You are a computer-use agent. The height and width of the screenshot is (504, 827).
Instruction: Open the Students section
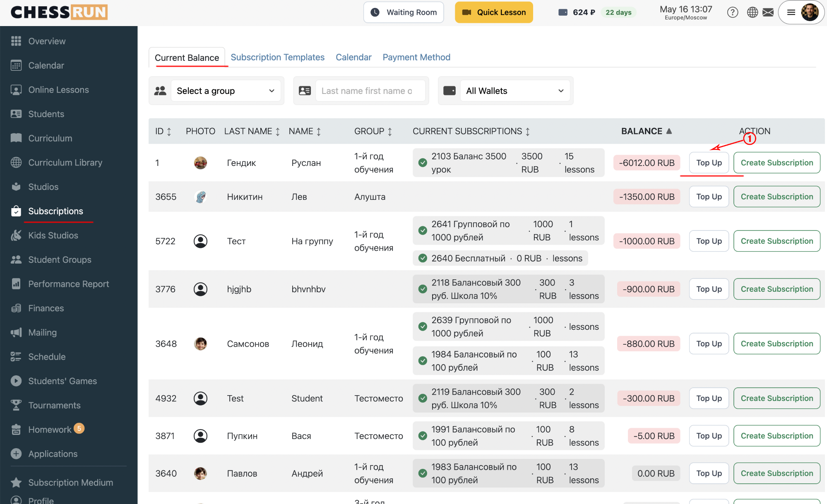46,114
